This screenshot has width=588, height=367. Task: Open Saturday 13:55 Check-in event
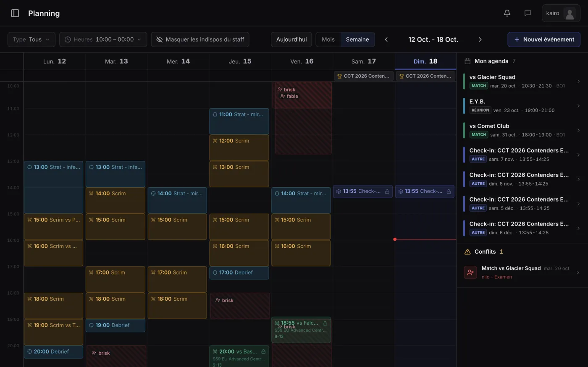click(x=363, y=191)
